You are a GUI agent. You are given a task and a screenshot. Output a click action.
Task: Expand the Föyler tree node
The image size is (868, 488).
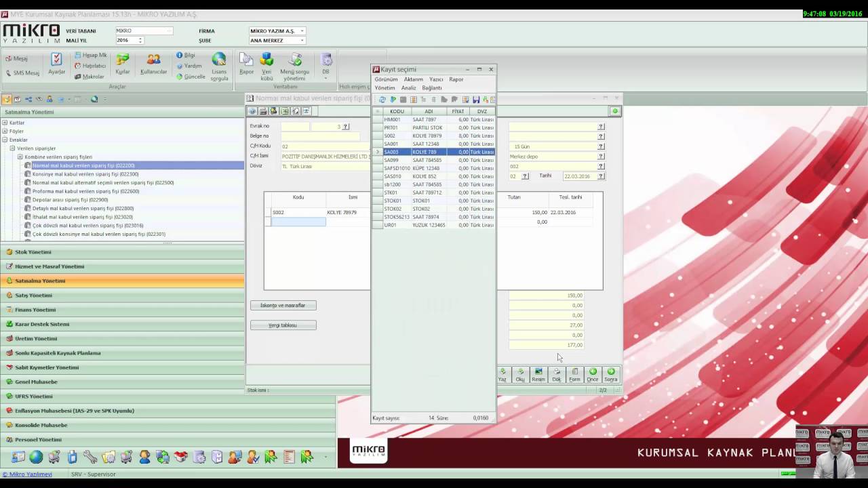point(5,131)
